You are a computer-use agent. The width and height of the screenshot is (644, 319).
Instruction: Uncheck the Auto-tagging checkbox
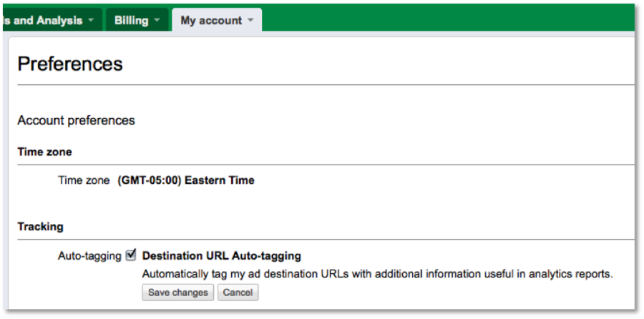(131, 255)
